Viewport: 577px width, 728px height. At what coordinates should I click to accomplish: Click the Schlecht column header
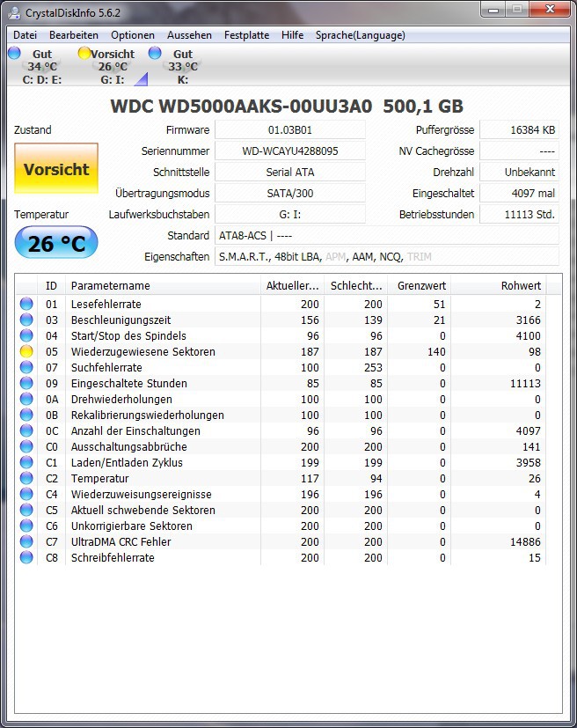click(x=355, y=285)
